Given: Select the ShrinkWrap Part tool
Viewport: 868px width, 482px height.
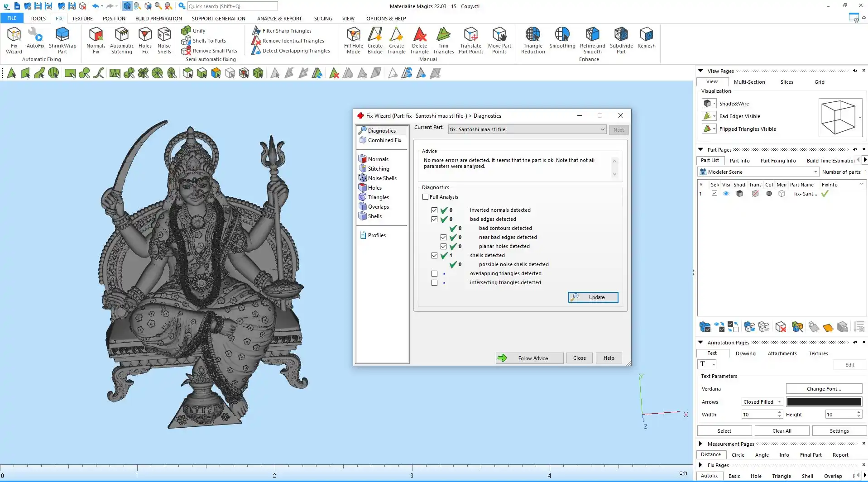Looking at the screenshot, I should click(x=62, y=40).
